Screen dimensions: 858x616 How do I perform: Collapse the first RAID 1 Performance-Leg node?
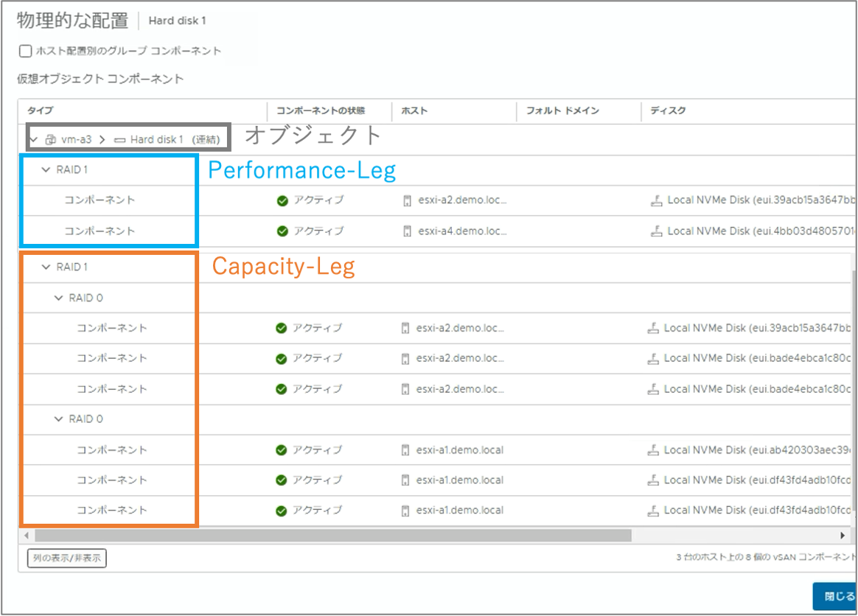click(46, 169)
